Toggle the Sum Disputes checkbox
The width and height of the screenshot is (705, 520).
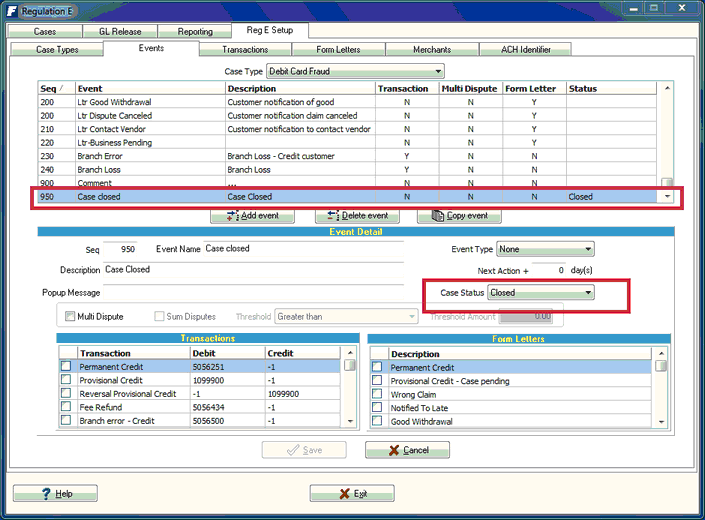tap(159, 316)
